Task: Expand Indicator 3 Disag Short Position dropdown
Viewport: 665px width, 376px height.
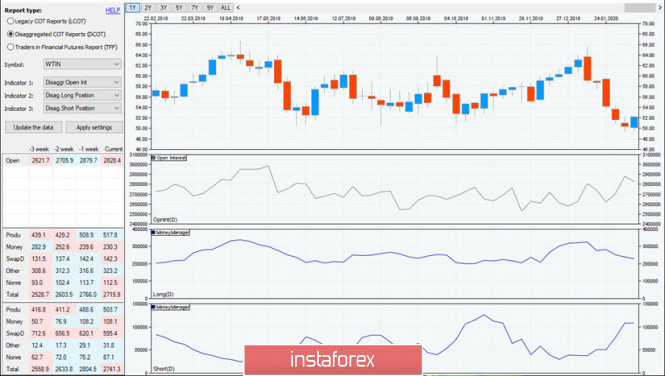Action: [x=82, y=108]
